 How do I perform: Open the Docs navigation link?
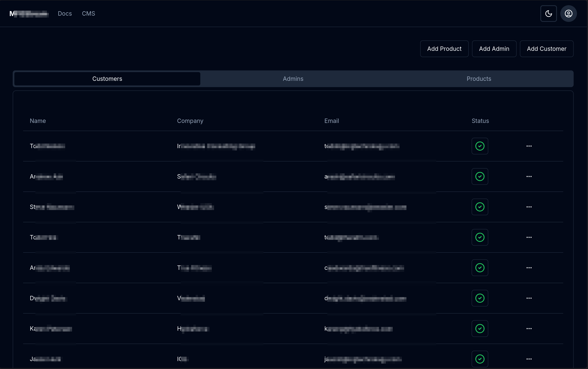65,14
